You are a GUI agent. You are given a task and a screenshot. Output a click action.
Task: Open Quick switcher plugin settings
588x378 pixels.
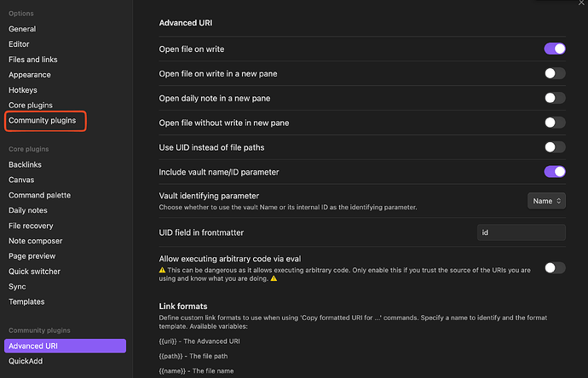click(34, 271)
